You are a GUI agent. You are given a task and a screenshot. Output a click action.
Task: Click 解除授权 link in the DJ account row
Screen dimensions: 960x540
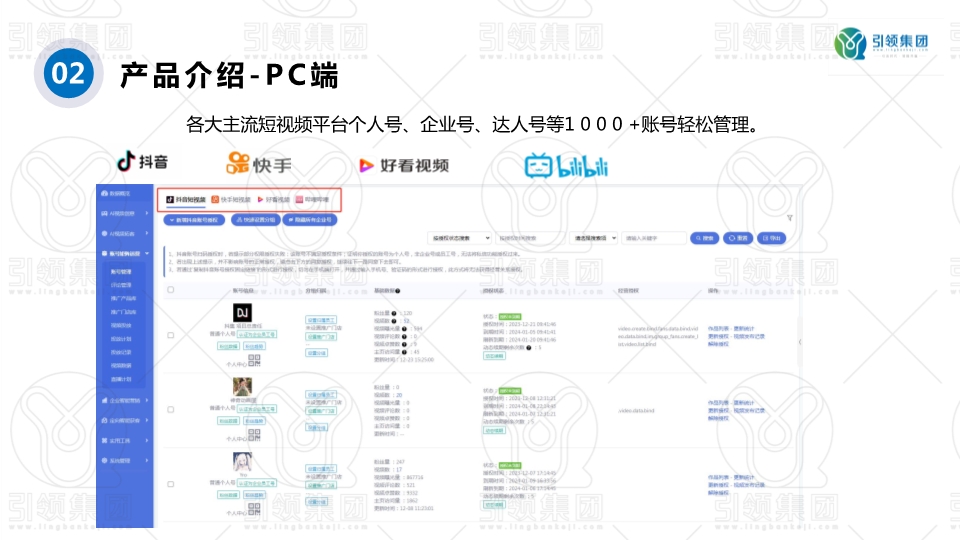719,344
